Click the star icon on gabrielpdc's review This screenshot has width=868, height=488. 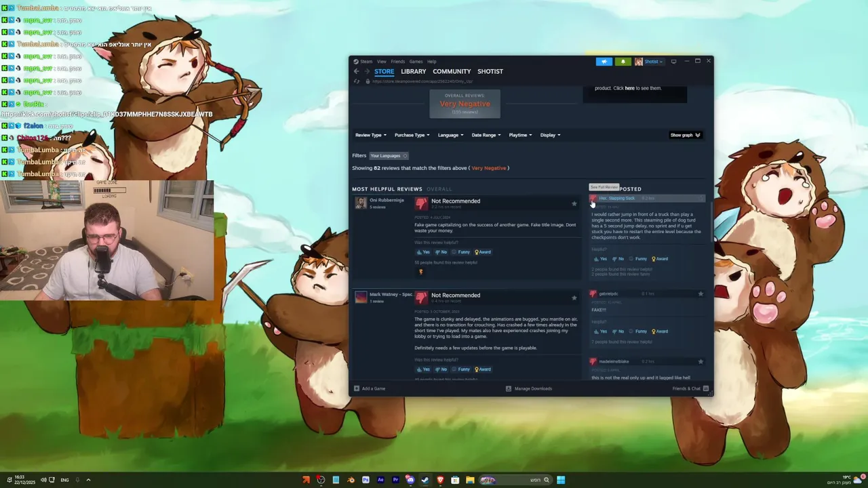(x=701, y=294)
